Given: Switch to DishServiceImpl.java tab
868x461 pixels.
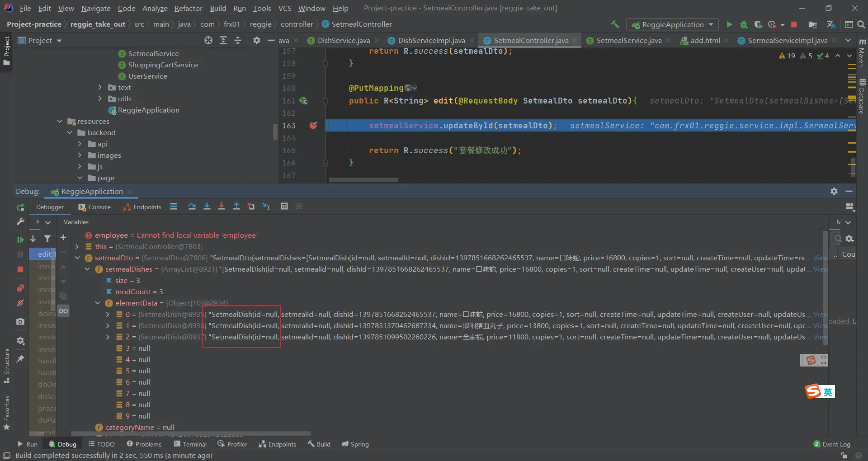Looking at the screenshot, I should 431,40.
